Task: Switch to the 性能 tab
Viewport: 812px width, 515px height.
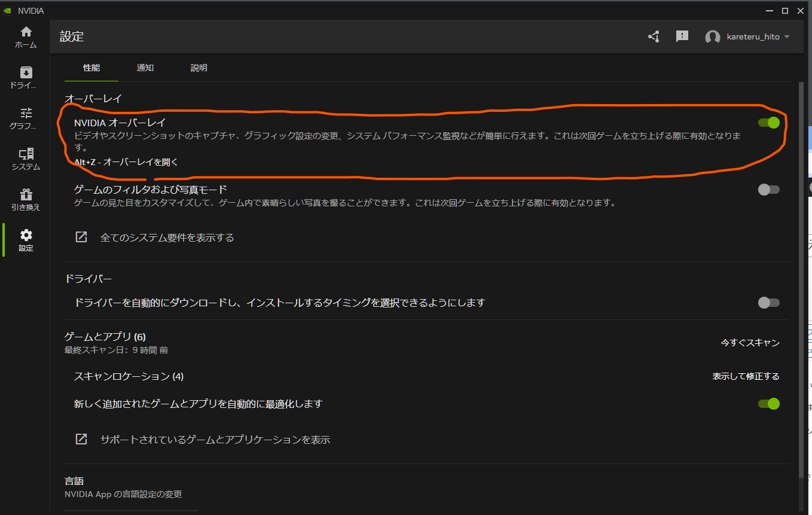Action: click(x=91, y=68)
